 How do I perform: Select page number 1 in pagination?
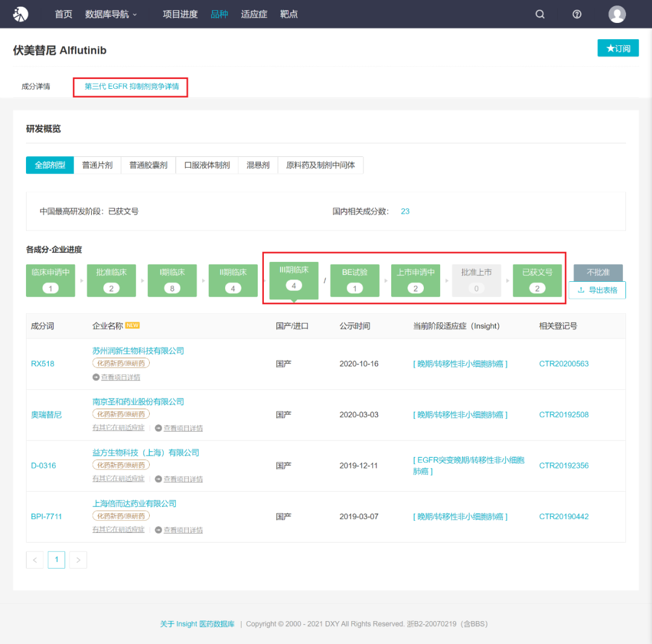[x=57, y=560]
